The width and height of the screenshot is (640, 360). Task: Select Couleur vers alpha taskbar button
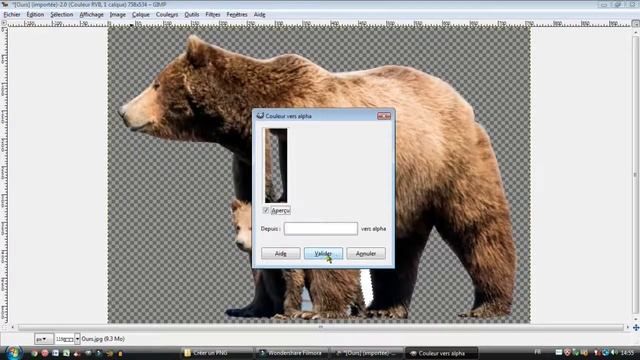[x=442, y=353]
